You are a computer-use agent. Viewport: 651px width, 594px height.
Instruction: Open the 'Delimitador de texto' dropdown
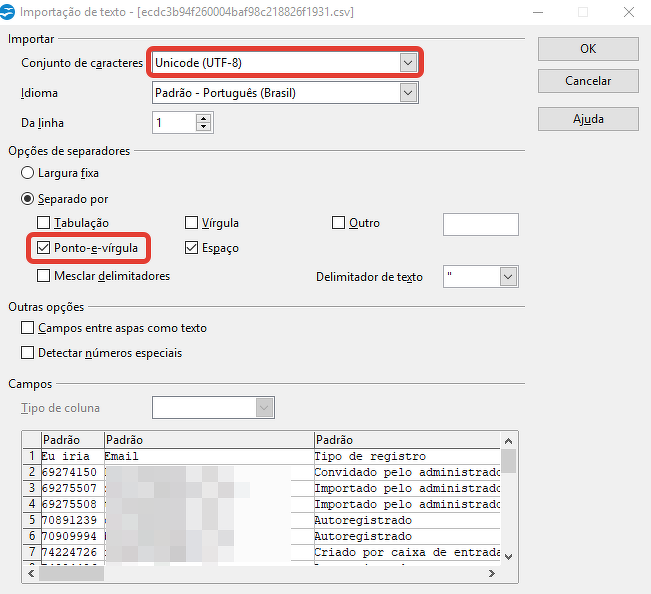click(x=508, y=277)
